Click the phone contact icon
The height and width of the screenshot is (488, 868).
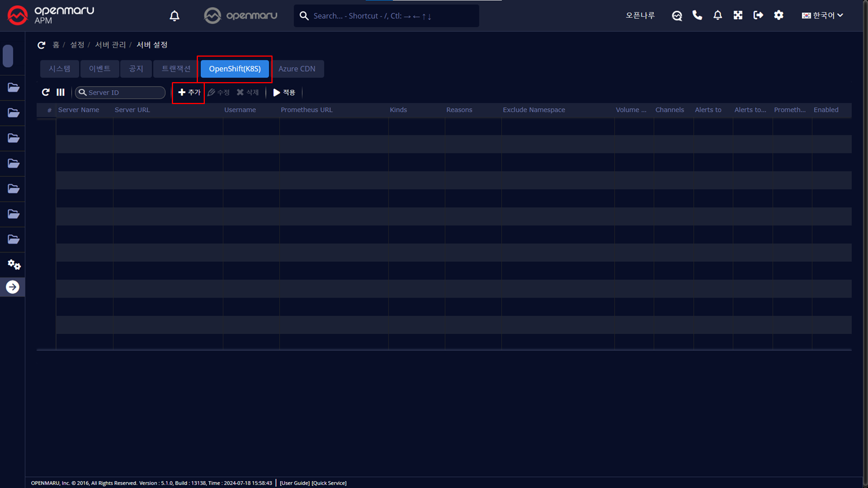[x=697, y=16]
